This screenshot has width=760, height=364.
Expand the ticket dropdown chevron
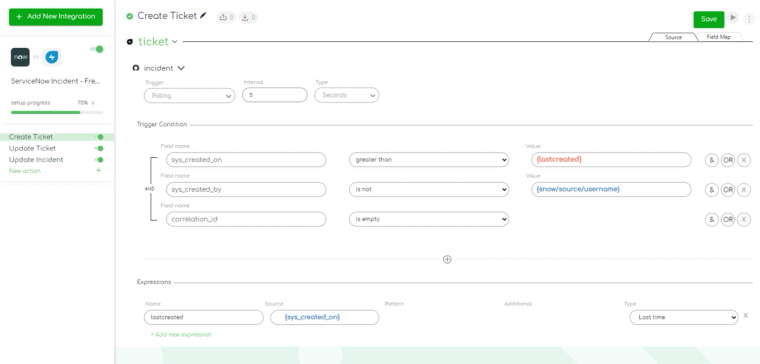click(174, 42)
